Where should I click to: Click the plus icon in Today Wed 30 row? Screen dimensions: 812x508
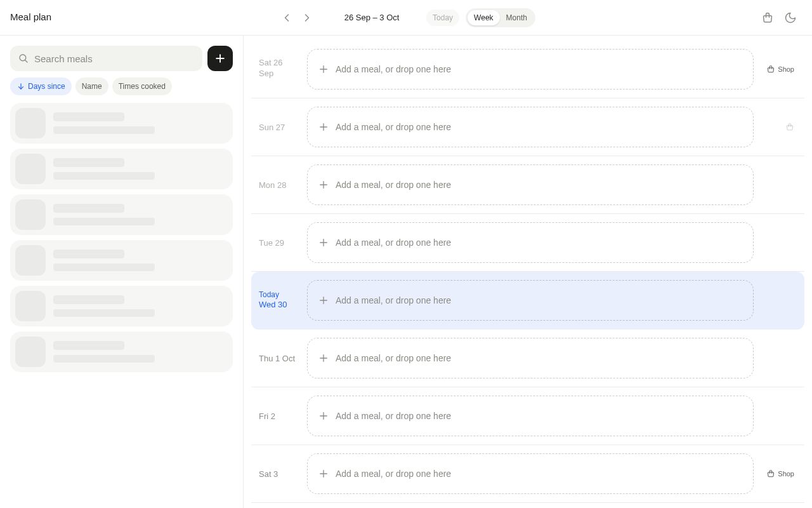[x=324, y=300]
